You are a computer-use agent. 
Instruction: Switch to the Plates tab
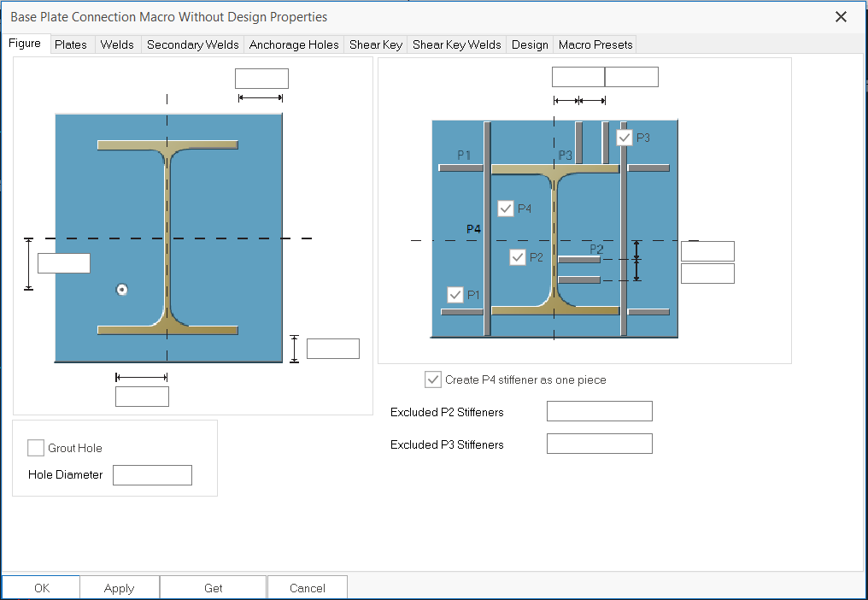[71, 44]
